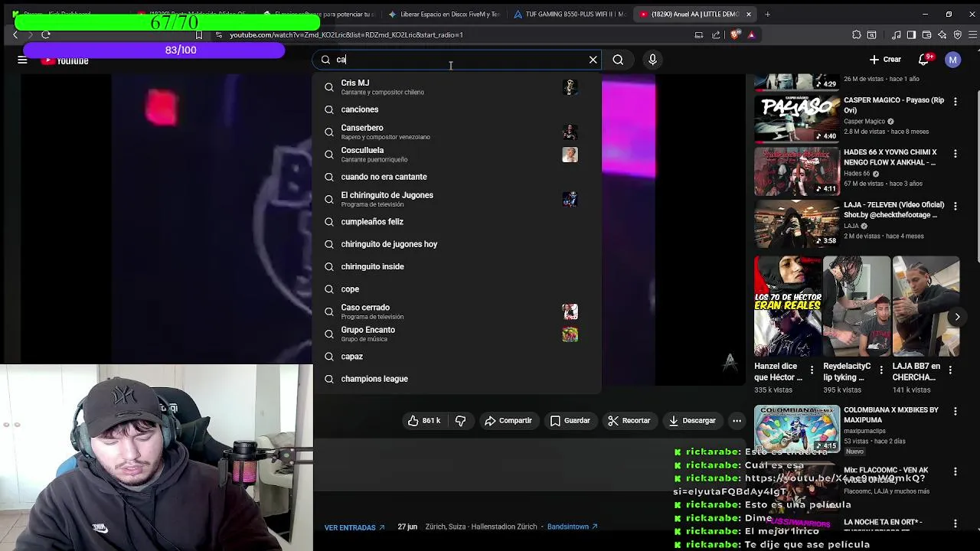980x551 pixels.
Task: Switch to 'TUF GAMING B550-PLUS' tab
Action: (570, 14)
